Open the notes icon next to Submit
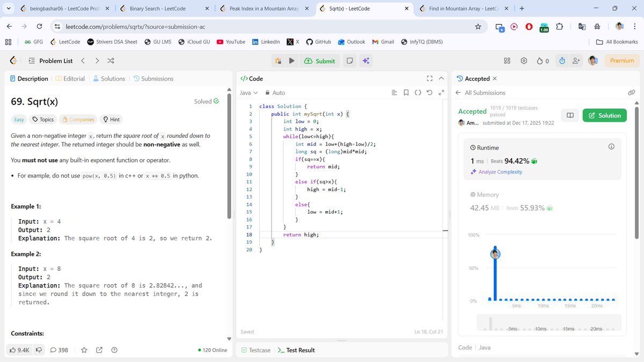Image resolution: width=644 pixels, height=362 pixels. (x=349, y=61)
